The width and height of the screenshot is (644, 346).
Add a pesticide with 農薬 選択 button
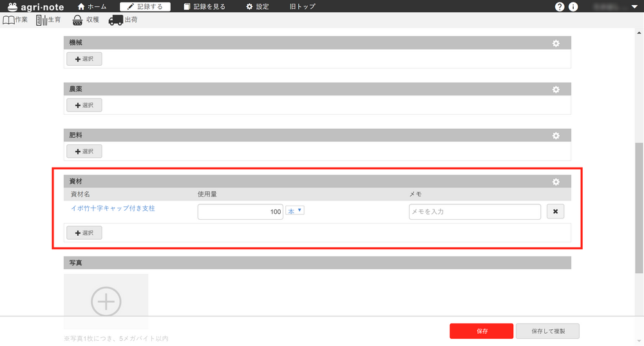pos(84,105)
